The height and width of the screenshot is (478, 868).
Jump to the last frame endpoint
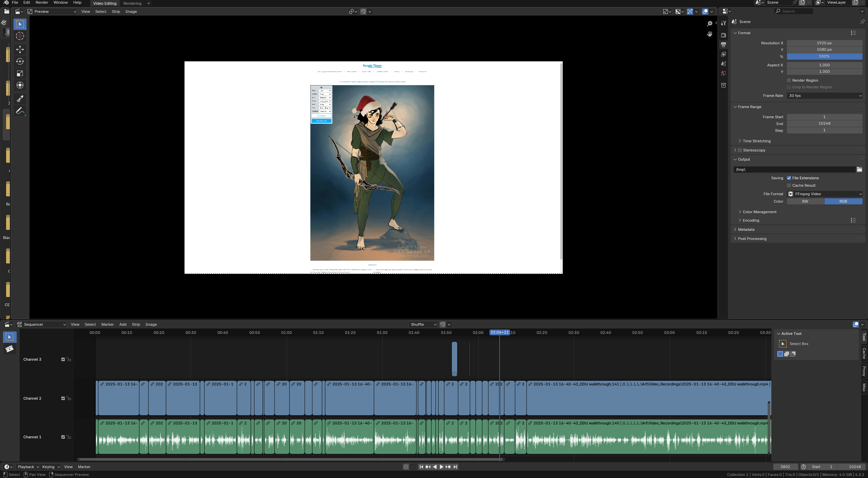[x=455, y=467]
